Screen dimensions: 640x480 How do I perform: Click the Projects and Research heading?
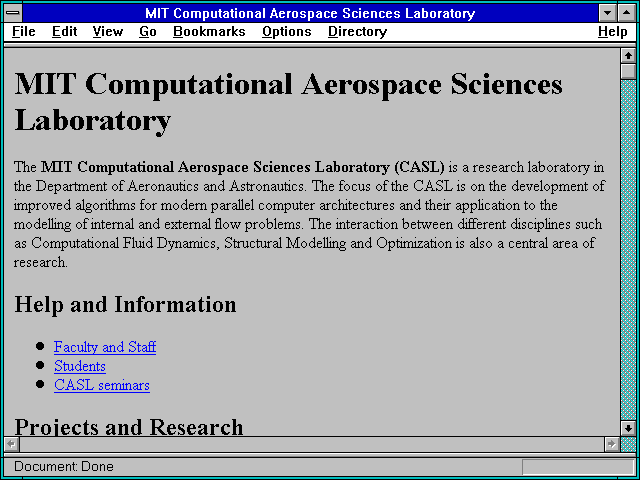129,426
